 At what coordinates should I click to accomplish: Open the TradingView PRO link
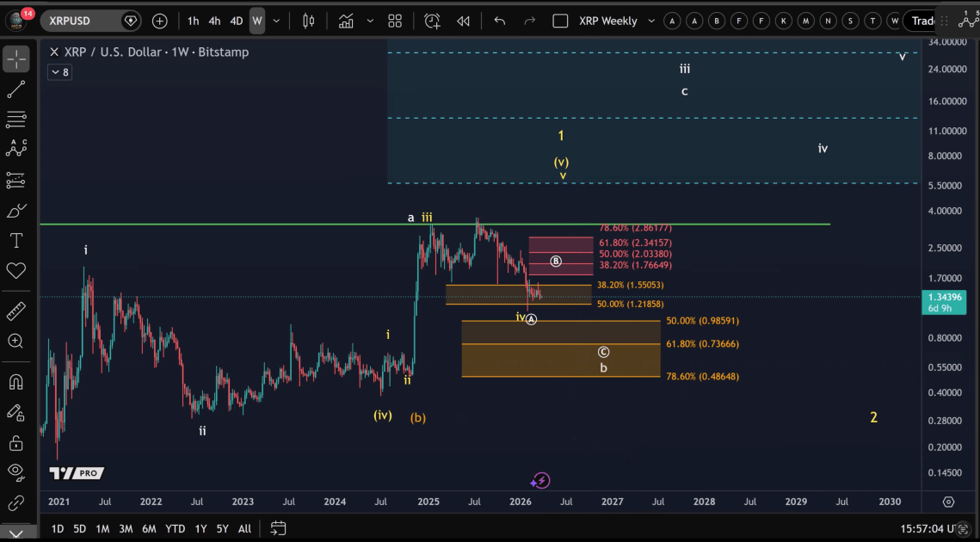pos(77,472)
